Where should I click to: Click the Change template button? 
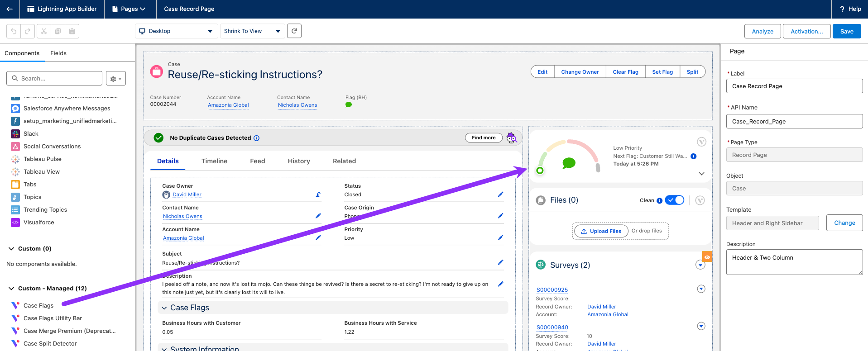(845, 223)
